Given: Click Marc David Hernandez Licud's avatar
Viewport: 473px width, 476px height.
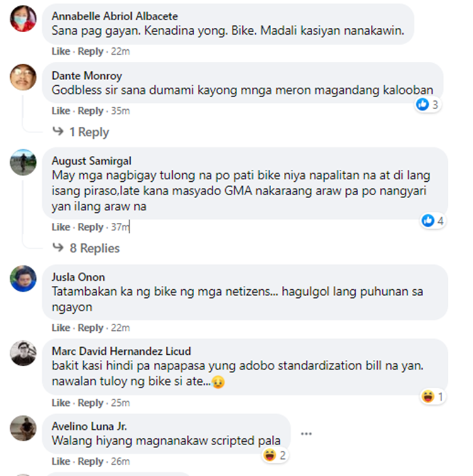Looking at the screenshot, I should [23, 353].
